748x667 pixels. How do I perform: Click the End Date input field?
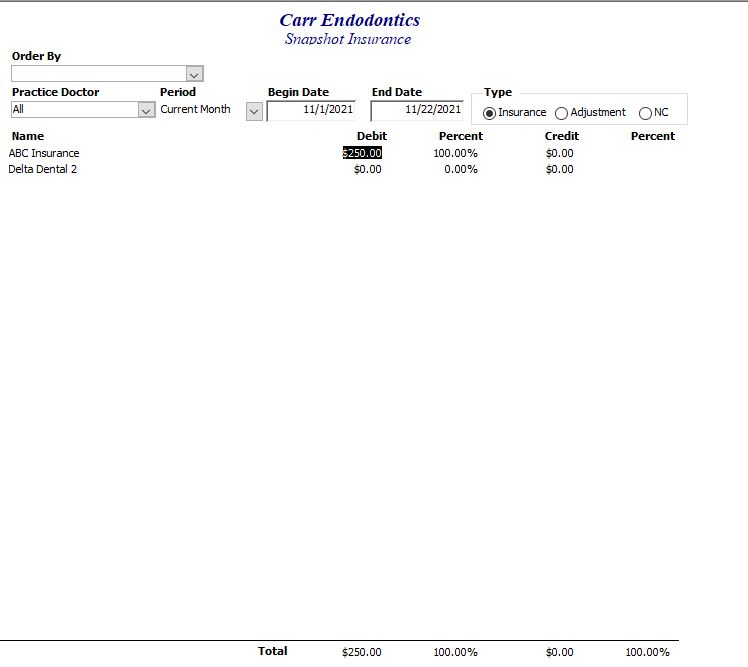tap(417, 110)
